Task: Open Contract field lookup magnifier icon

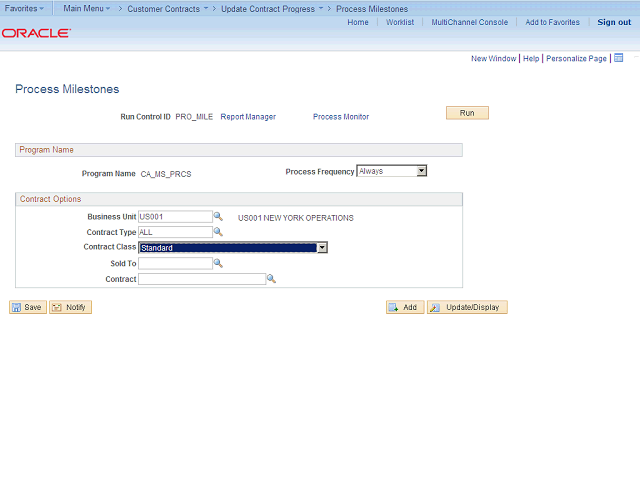Action: [271, 279]
